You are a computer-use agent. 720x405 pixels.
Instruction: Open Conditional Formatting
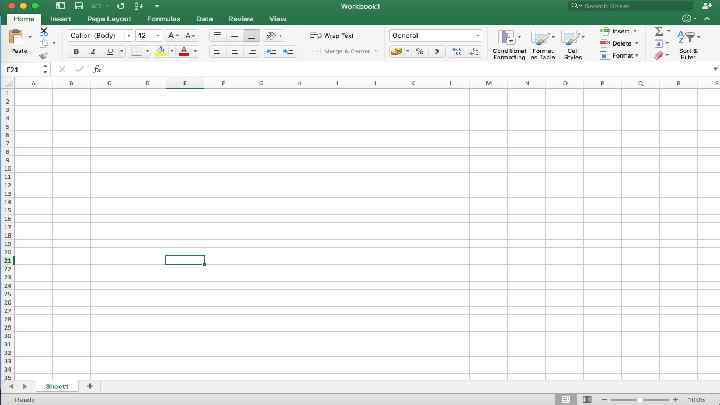(509, 45)
